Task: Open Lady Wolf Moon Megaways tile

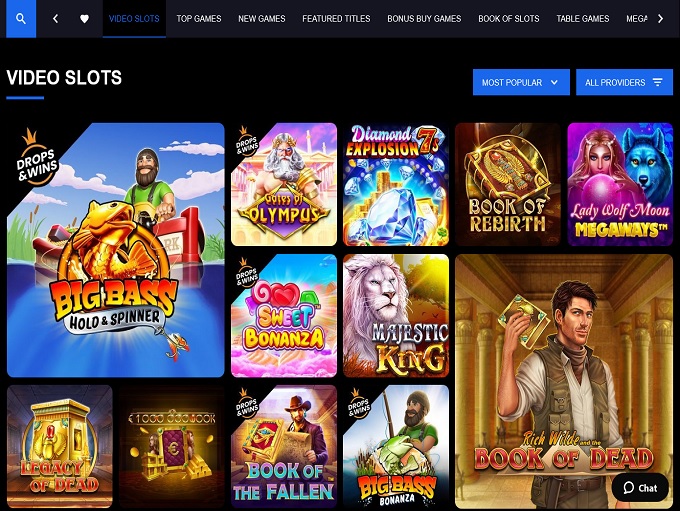Action: coord(620,184)
